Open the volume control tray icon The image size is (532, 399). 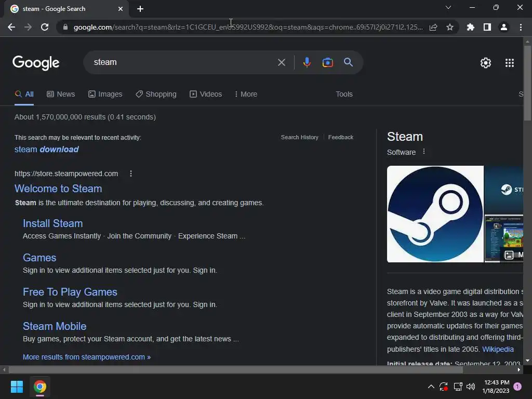click(x=471, y=387)
